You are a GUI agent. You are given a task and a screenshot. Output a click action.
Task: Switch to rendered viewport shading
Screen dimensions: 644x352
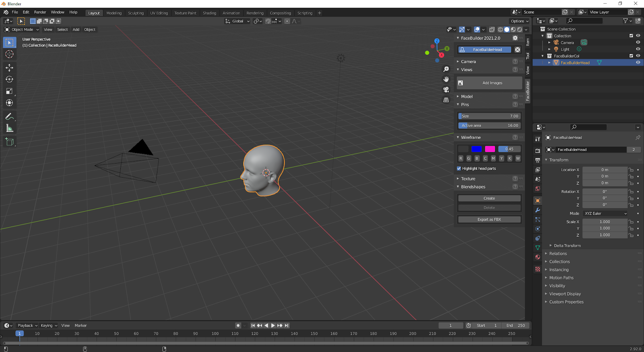520,29
